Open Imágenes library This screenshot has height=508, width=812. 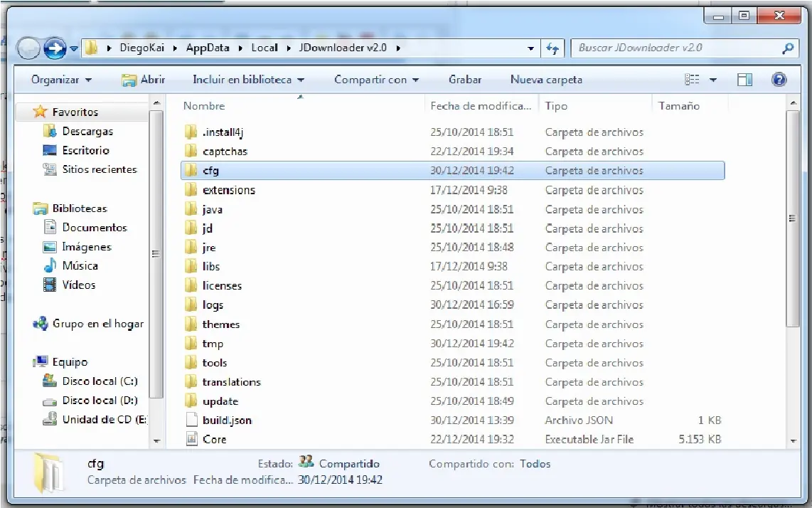click(87, 247)
